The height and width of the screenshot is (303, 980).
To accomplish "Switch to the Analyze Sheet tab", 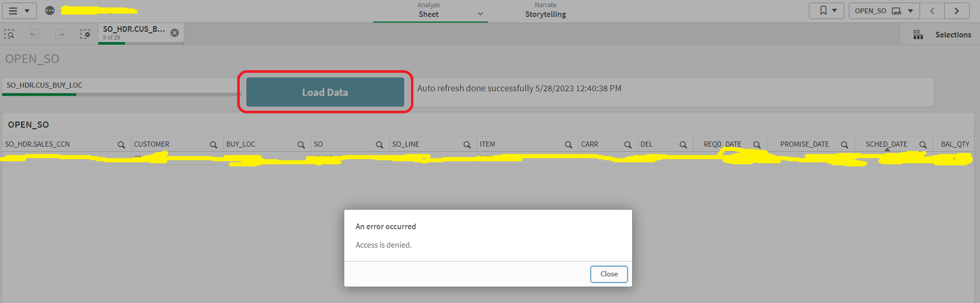I will [429, 11].
